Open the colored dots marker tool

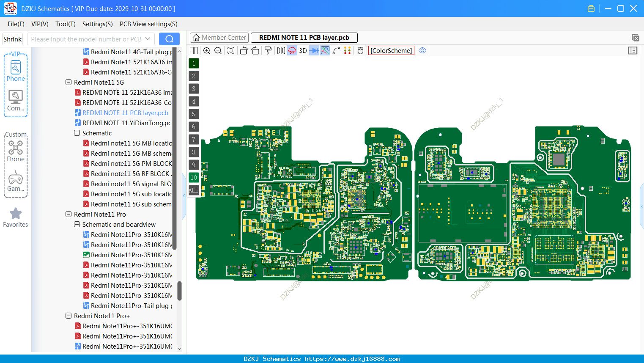coord(348,50)
